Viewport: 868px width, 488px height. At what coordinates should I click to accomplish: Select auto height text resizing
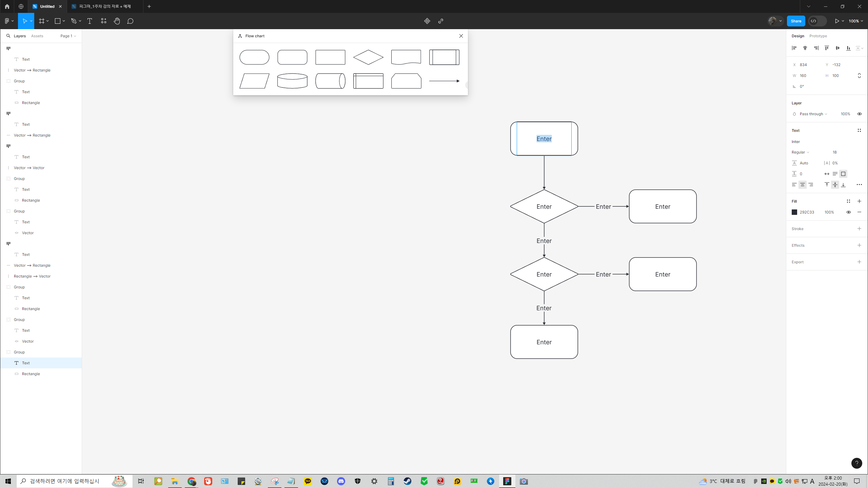click(835, 174)
